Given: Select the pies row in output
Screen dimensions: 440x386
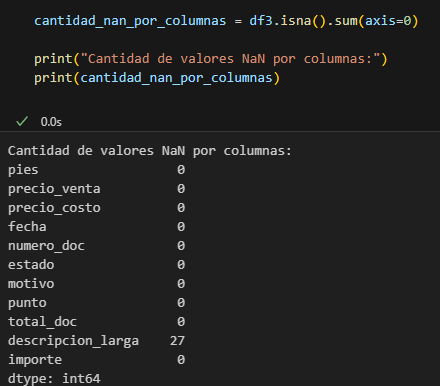Looking at the screenshot, I should tap(96, 170).
